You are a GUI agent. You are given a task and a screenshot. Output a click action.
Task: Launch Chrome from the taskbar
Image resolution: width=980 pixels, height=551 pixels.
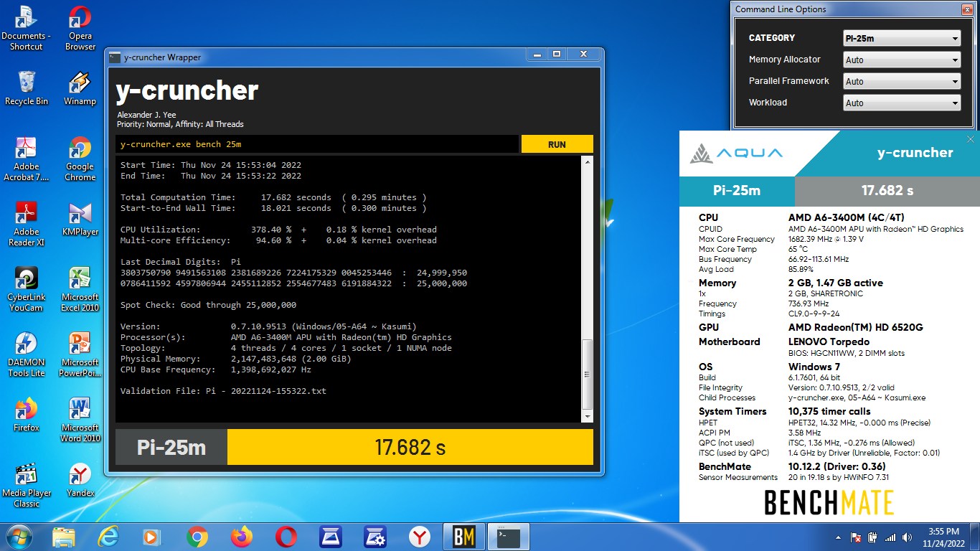[197, 537]
